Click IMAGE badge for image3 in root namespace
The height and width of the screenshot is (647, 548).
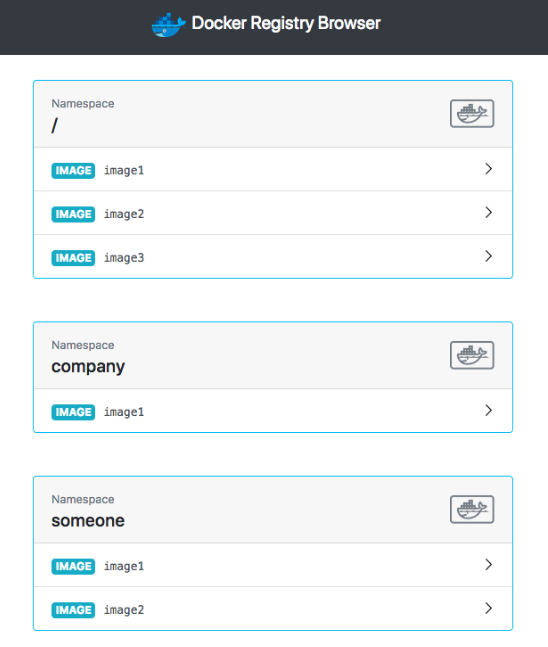coord(73,258)
